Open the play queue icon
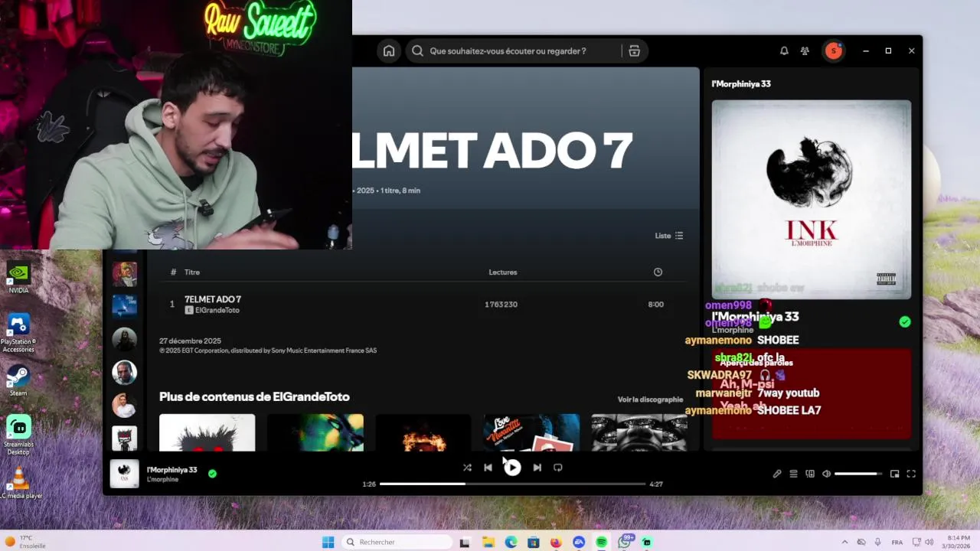Image resolution: width=980 pixels, height=551 pixels. (793, 474)
